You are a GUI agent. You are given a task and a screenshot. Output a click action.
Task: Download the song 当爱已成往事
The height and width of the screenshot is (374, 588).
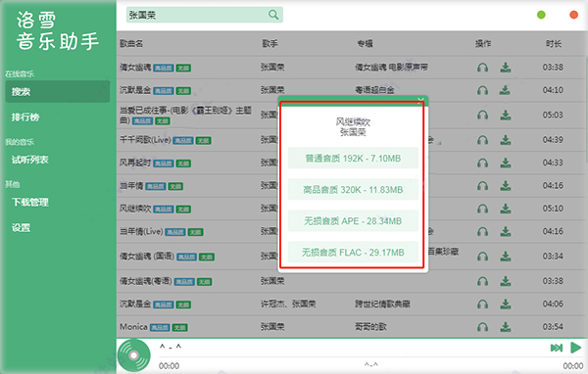click(x=506, y=116)
